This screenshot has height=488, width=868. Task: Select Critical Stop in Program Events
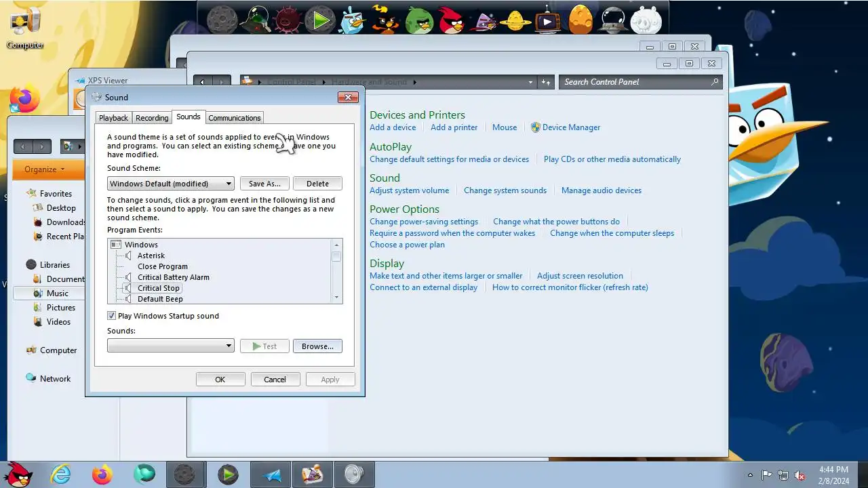(159, 288)
